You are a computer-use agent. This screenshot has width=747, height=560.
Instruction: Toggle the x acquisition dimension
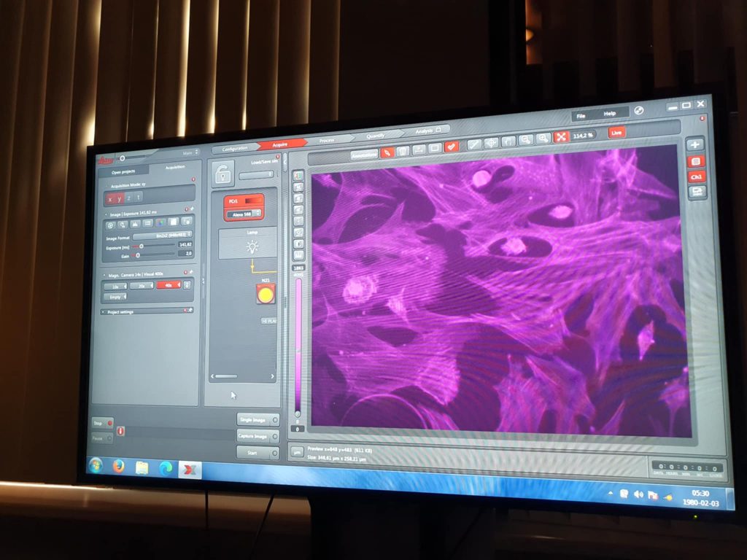click(110, 200)
